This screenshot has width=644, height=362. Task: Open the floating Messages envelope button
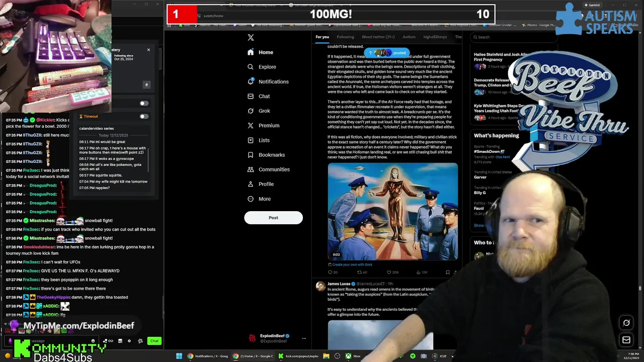(626, 340)
